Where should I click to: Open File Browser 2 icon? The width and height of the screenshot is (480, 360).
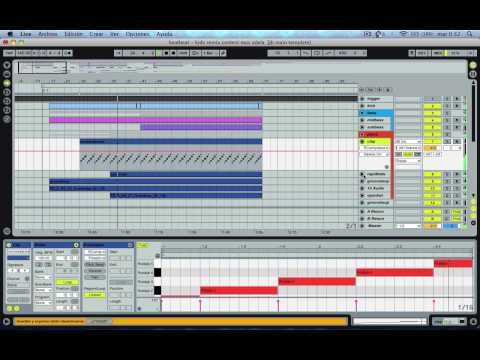[x=7, y=101]
